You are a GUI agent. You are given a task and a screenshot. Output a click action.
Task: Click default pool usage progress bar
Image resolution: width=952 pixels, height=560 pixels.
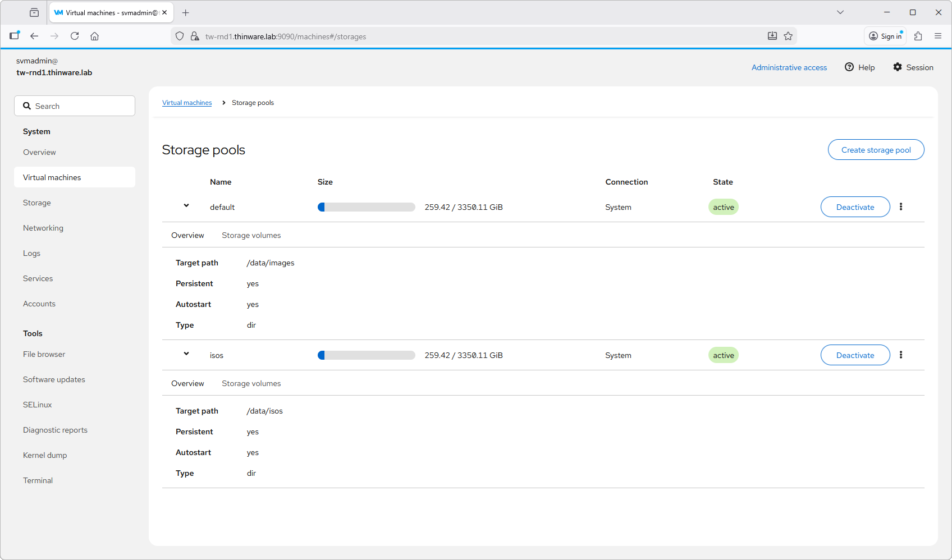pyautogui.click(x=366, y=207)
